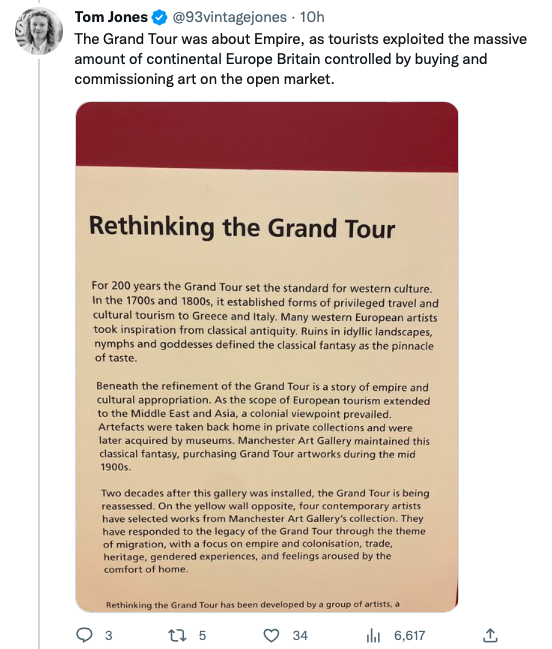Click the 10h timestamp link
The image size is (552, 649).
tap(312, 17)
